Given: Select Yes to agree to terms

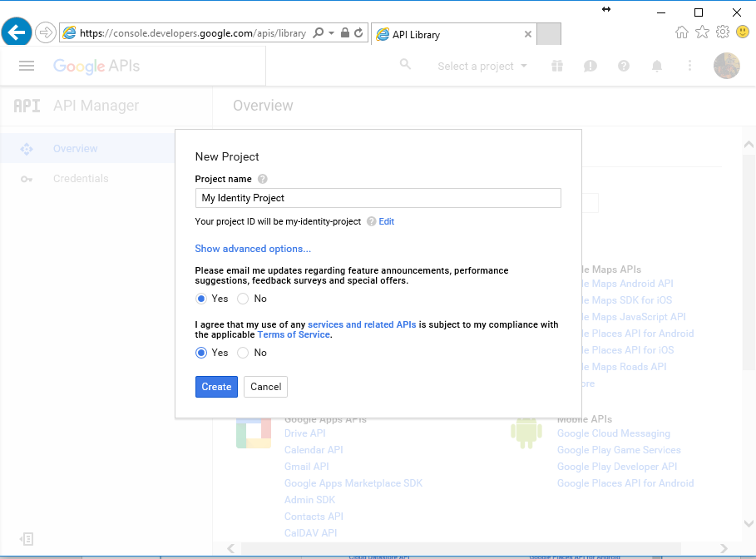Looking at the screenshot, I should coord(201,353).
